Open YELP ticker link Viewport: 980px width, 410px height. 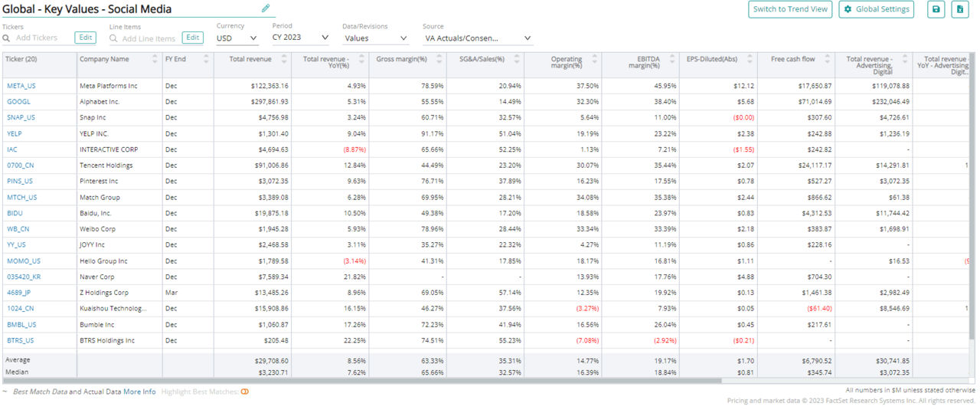(15, 133)
